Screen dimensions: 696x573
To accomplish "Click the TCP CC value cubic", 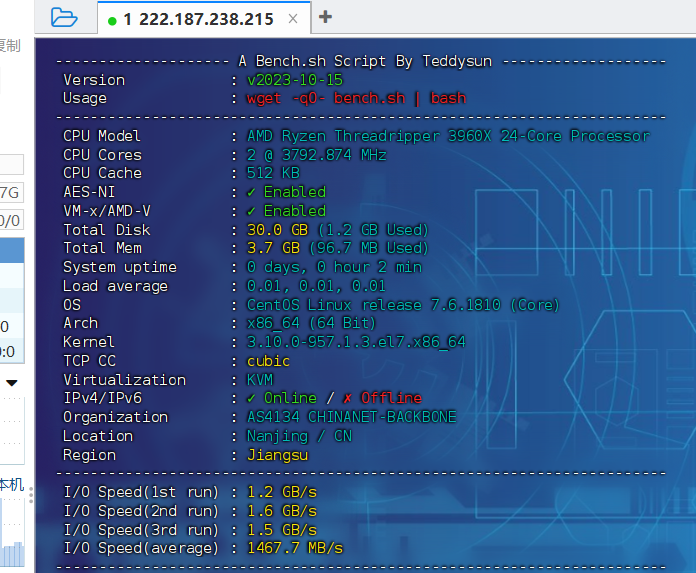I will [x=268, y=361].
